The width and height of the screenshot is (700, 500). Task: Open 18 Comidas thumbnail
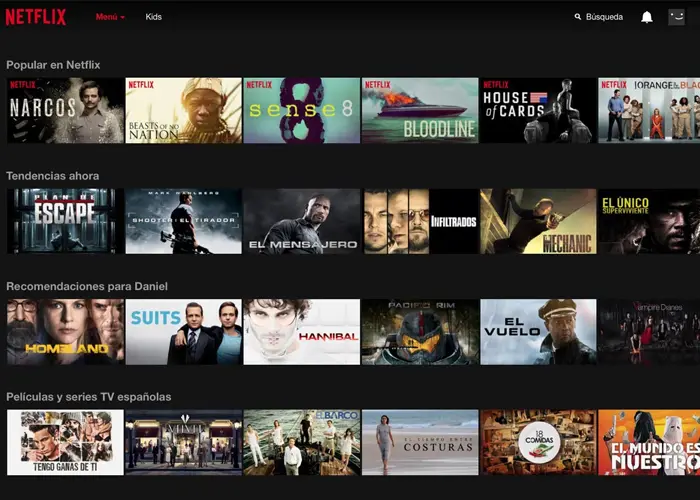pos(538,443)
